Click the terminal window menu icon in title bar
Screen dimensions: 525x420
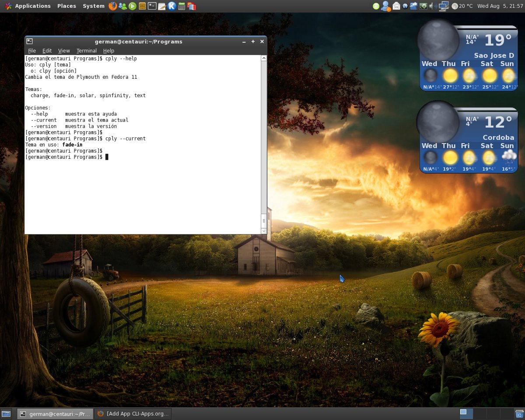pyautogui.click(x=29, y=42)
